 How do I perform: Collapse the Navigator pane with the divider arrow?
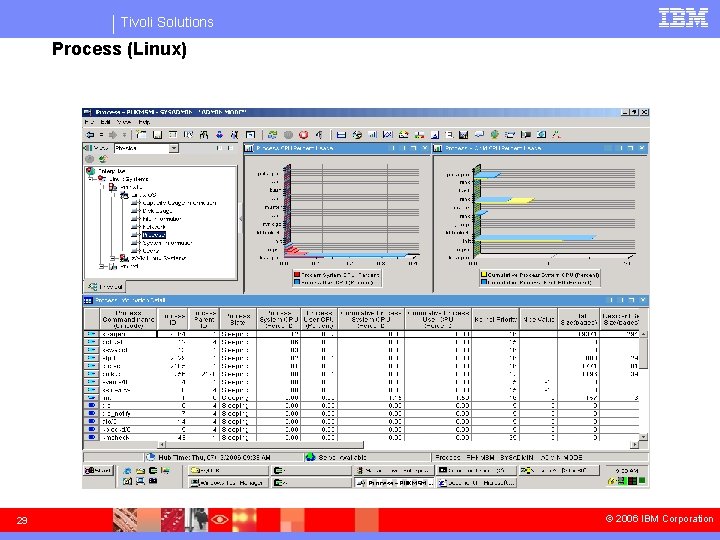pyautogui.click(x=241, y=219)
